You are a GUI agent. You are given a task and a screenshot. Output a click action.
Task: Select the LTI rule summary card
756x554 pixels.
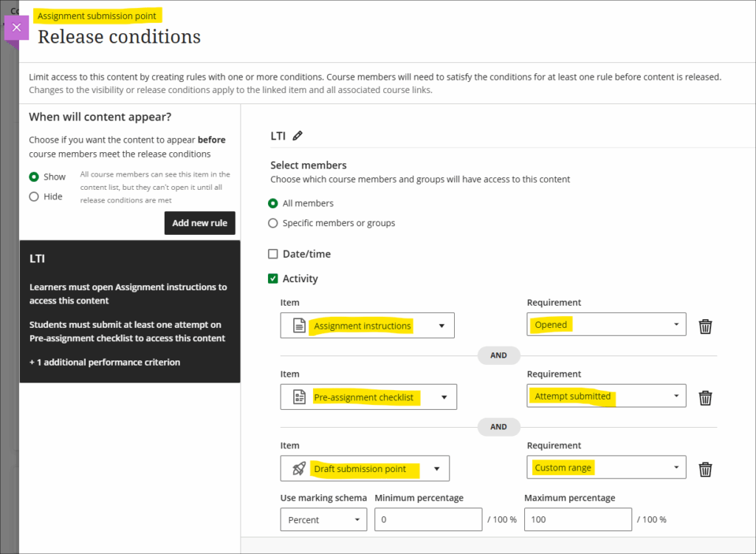(x=129, y=310)
